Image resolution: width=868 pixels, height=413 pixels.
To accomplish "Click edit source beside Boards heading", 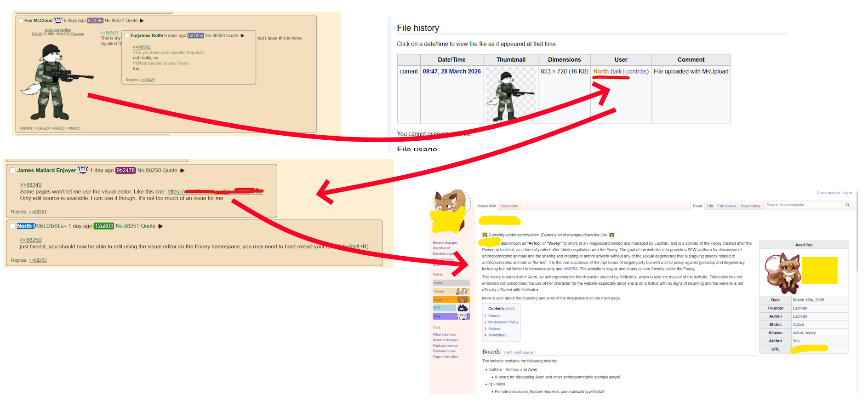I will click(x=524, y=353).
